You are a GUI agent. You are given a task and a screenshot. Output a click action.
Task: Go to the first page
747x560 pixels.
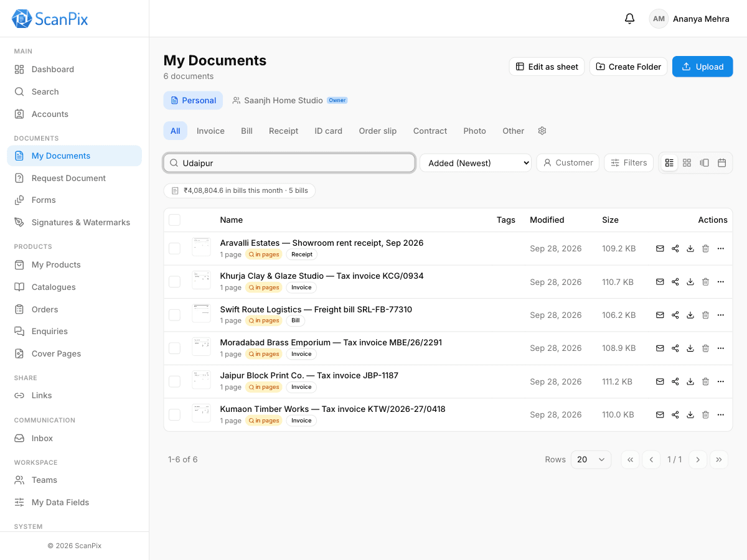[630, 460]
